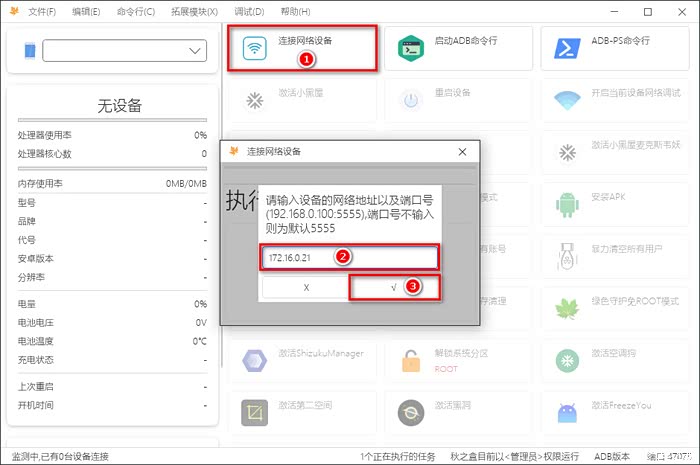The image size is (700, 465).
Task: Click status text 1个正在执行的任务
Action: [397, 457]
